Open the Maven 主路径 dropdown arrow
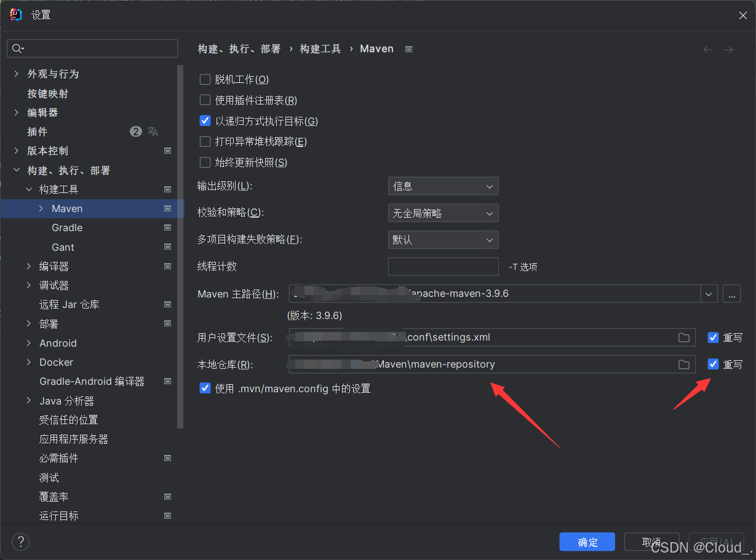756x560 pixels. (x=709, y=294)
